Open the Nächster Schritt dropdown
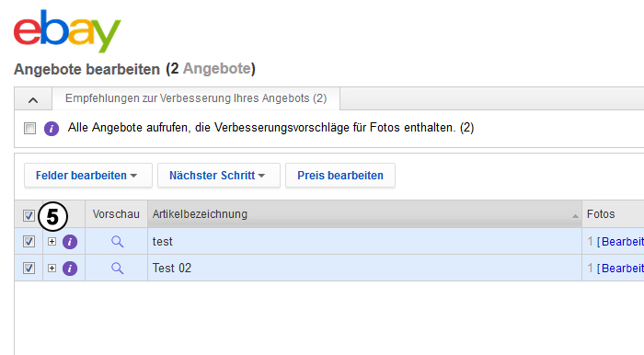The image size is (644, 355). click(219, 176)
